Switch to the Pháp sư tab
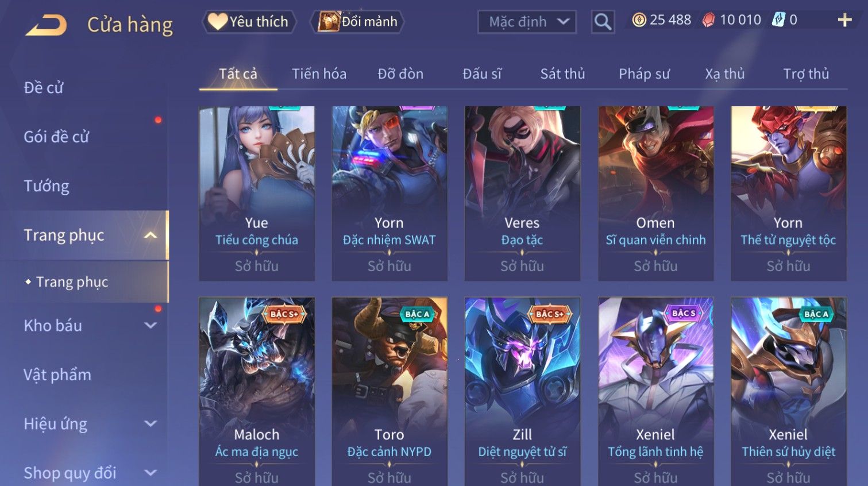 644,74
